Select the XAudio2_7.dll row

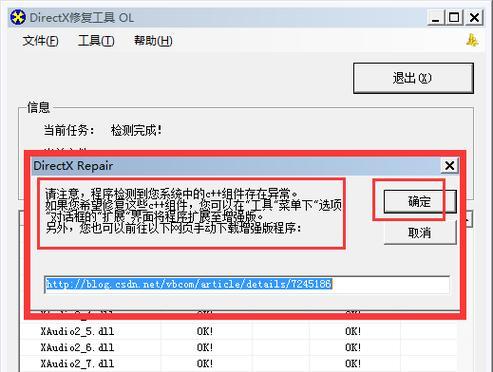[238, 363]
